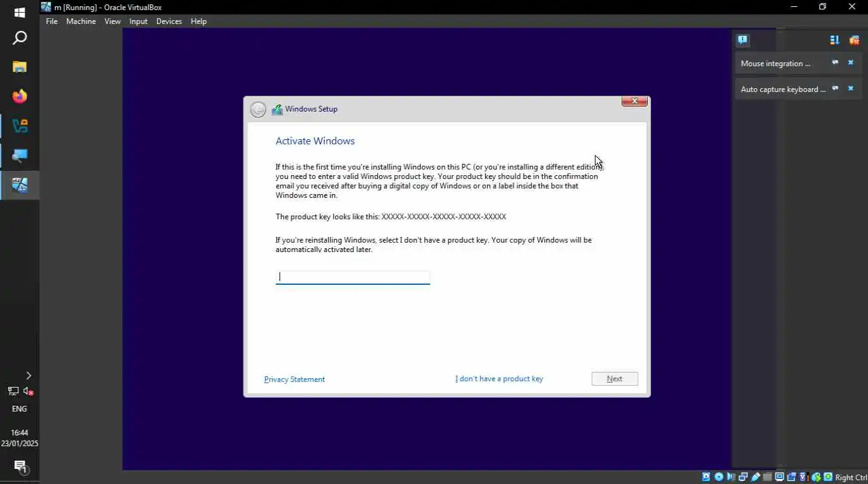This screenshot has height=484, width=868.
Task: Click the recording status bar icon
Action: [791, 477]
